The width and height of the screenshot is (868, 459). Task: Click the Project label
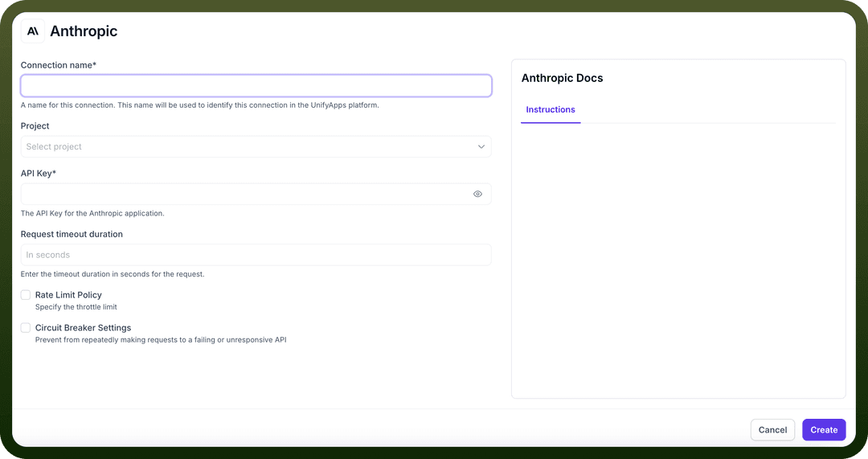click(35, 125)
